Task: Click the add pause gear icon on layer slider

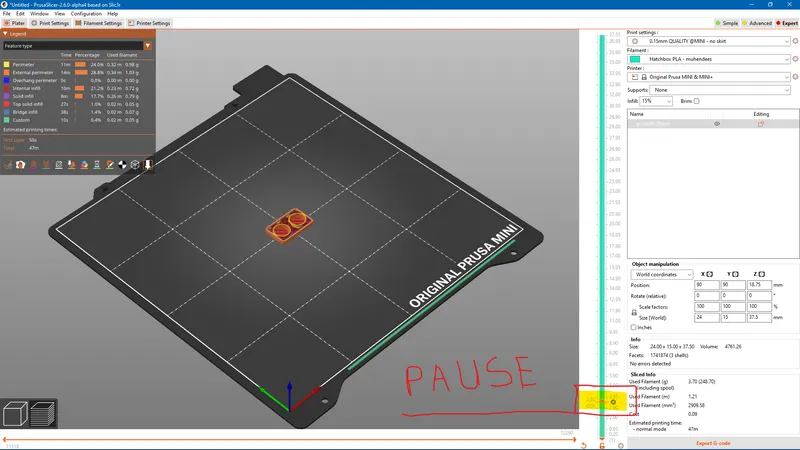Action: [x=613, y=402]
